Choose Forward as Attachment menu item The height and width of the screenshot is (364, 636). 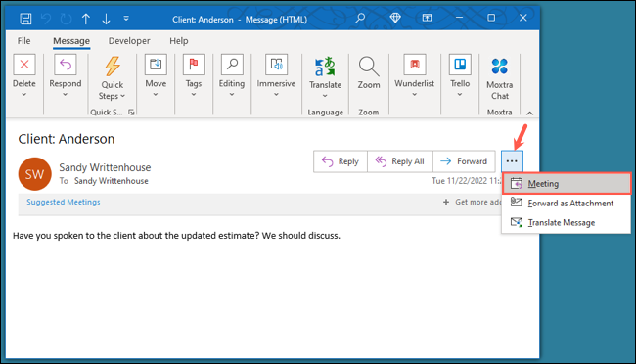pos(567,203)
